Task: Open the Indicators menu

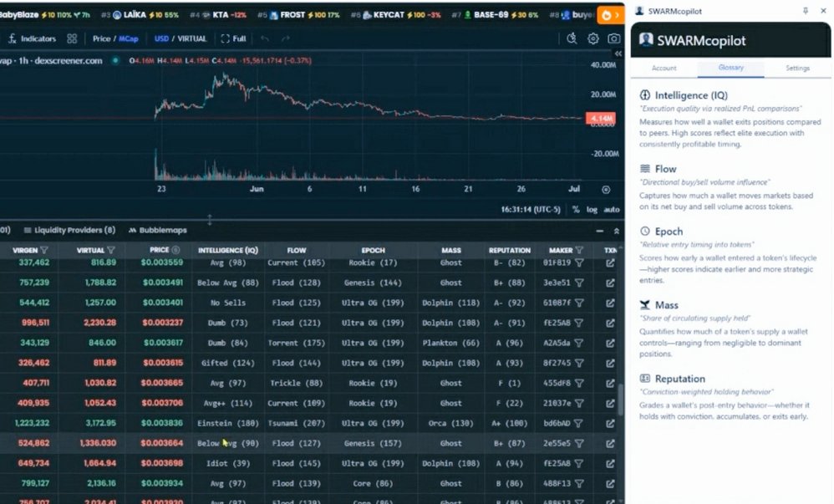Action: point(32,38)
